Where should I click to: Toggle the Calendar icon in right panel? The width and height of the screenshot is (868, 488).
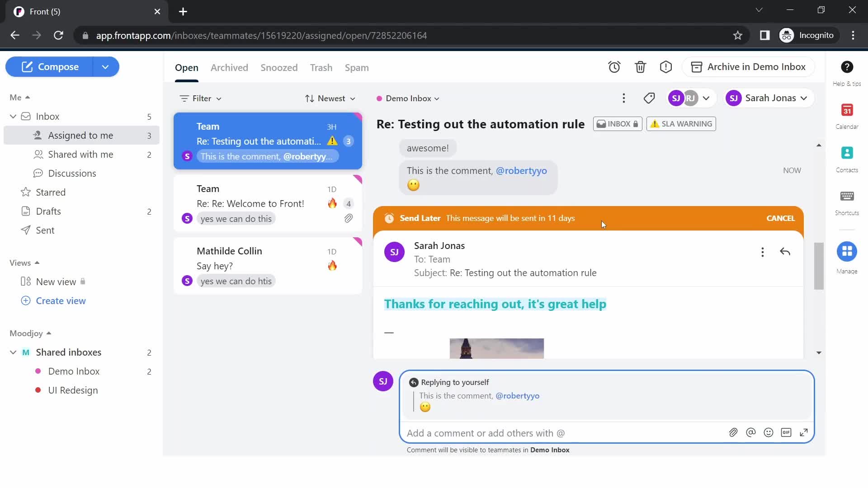[x=848, y=116]
